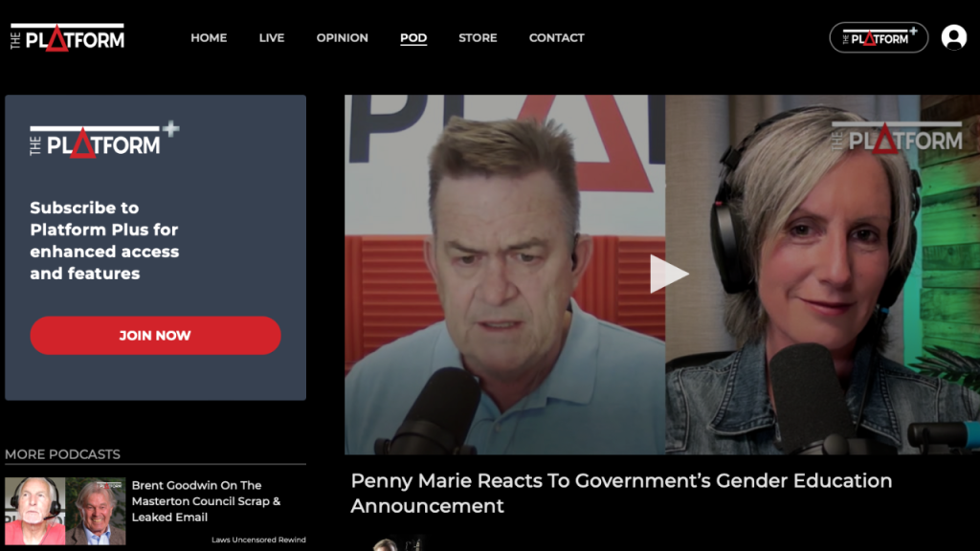Viewport: 980px width, 551px height.
Task: Click the Platform Plus logo in subscribe card
Action: [104, 140]
